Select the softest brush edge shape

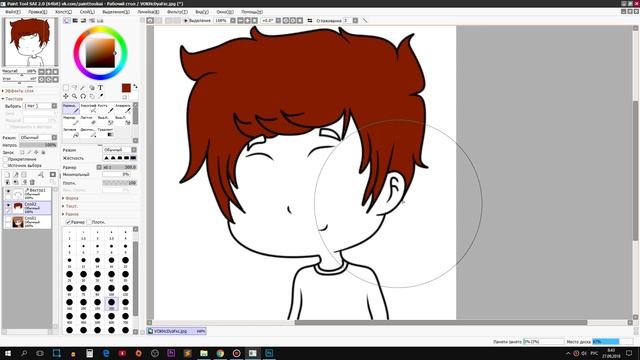(106, 158)
